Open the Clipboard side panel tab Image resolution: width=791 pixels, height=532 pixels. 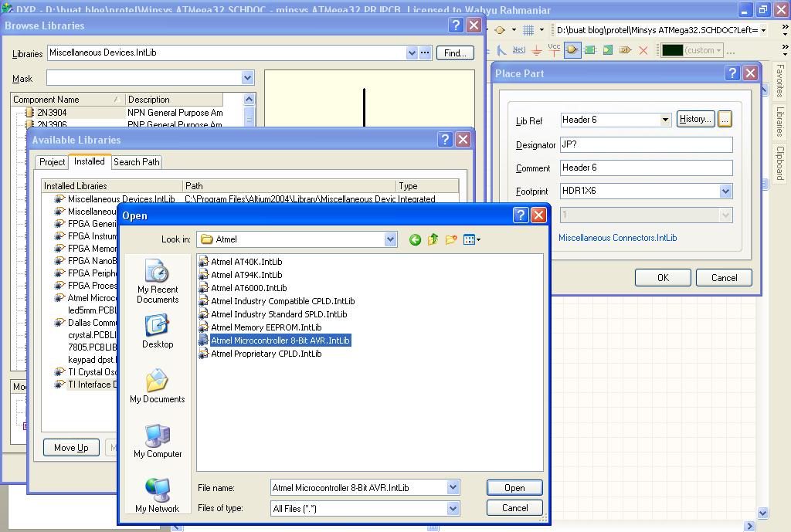pyautogui.click(x=779, y=163)
